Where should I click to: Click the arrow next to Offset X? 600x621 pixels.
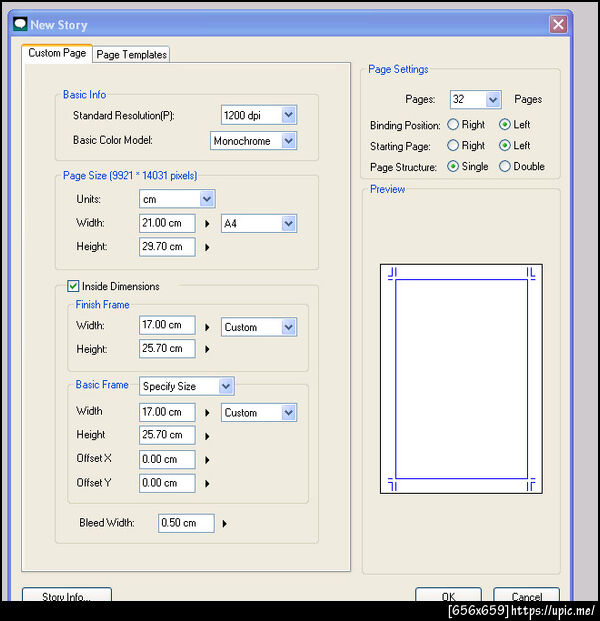click(207, 460)
